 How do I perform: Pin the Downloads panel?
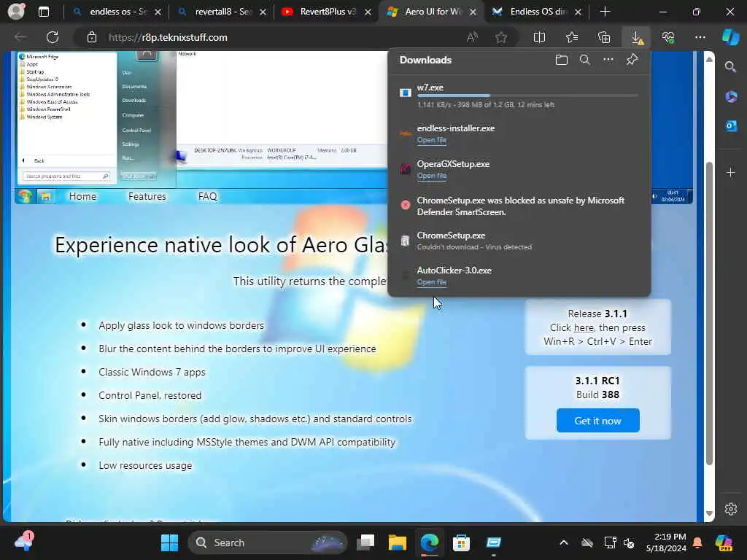632,60
